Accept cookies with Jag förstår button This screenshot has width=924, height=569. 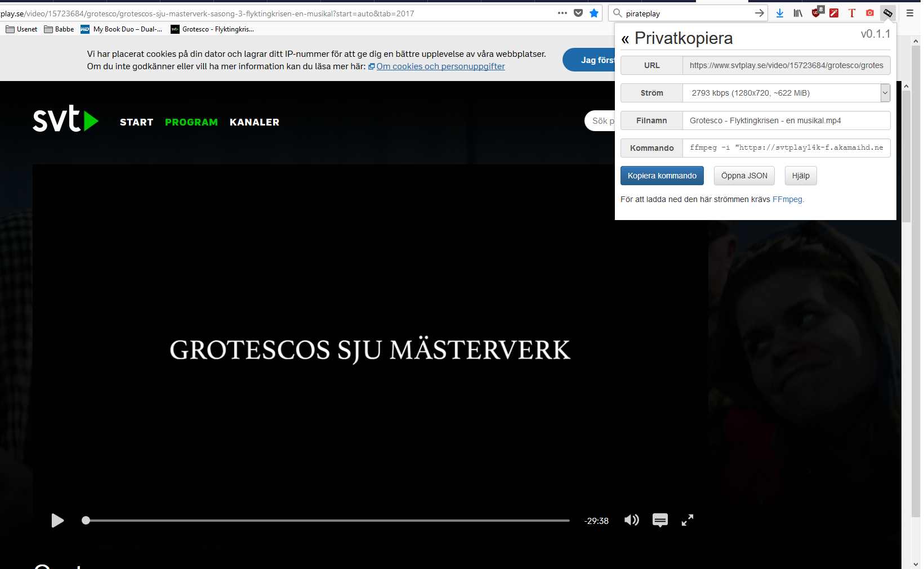coord(589,60)
